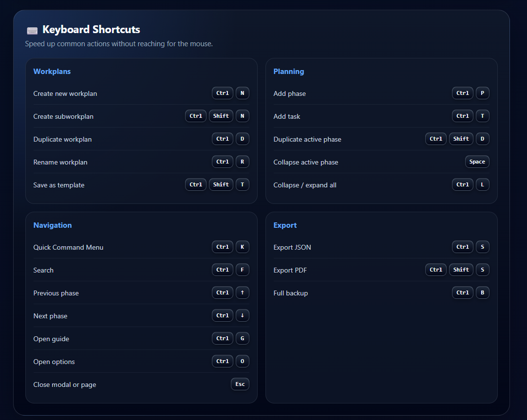Click the N key in Create new workplan row
Screen dimensions: 527x420
pos(243,93)
